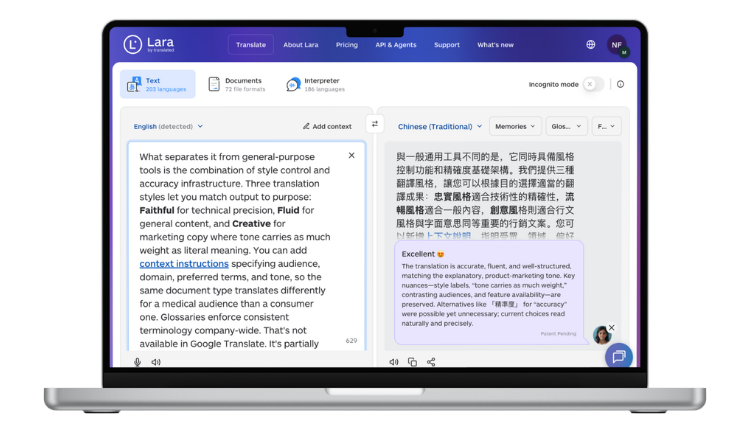Screen dimensions: 750x432
Task: Open the Memories dropdown
Action: click(515, 126)
